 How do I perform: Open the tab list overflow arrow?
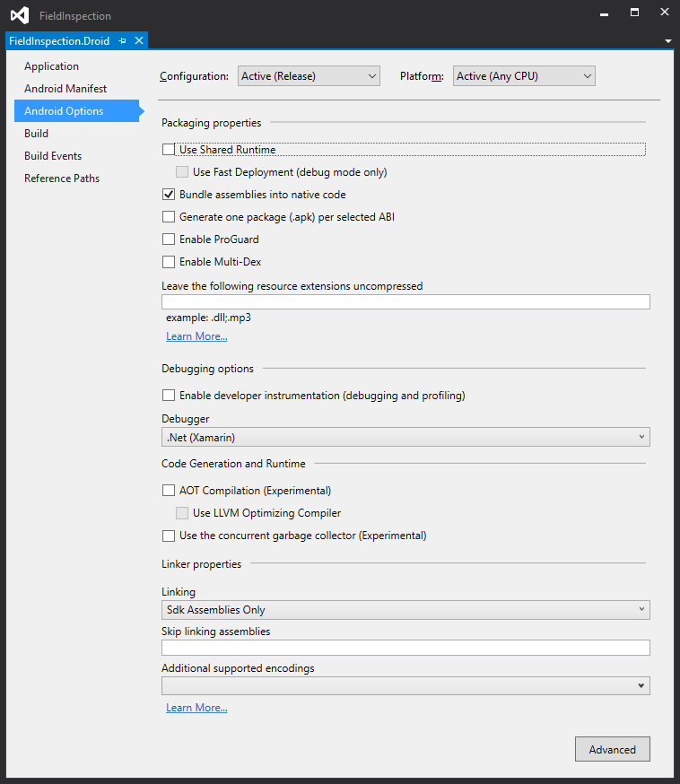pyautogui.click(x=668, y=41)
